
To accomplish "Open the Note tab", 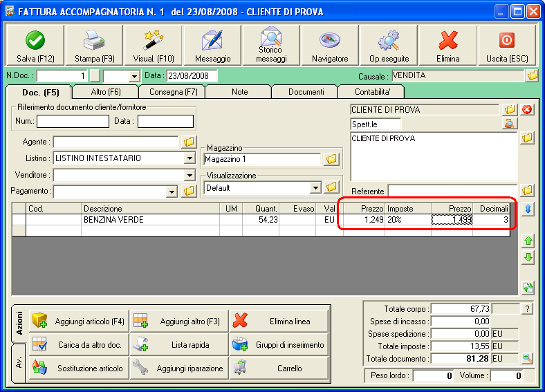I will 239,92.
